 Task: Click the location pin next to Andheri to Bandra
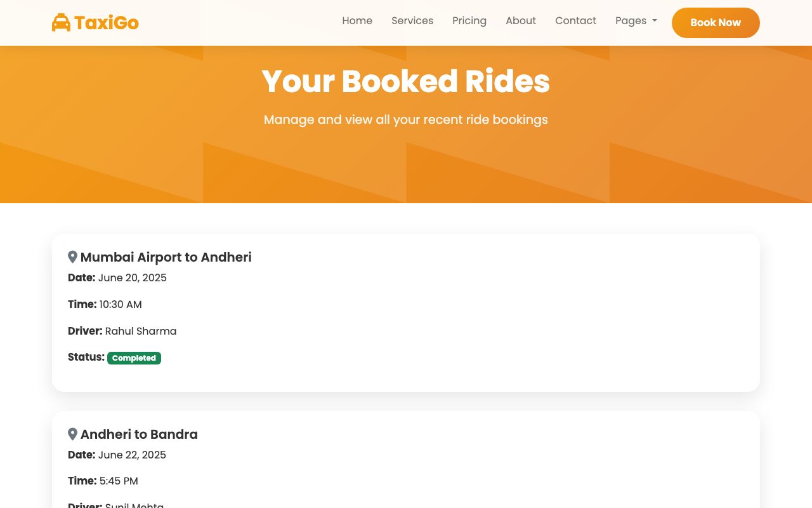72,434
